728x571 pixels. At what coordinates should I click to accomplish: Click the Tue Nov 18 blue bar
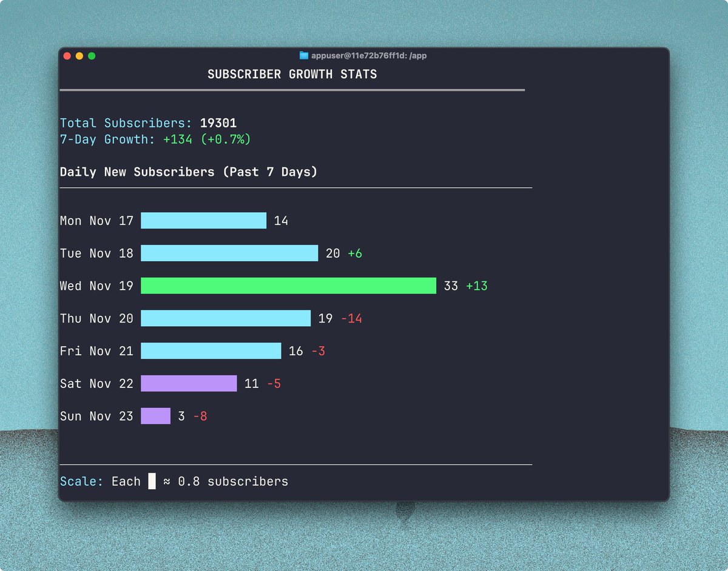click(x=229, y=253)
